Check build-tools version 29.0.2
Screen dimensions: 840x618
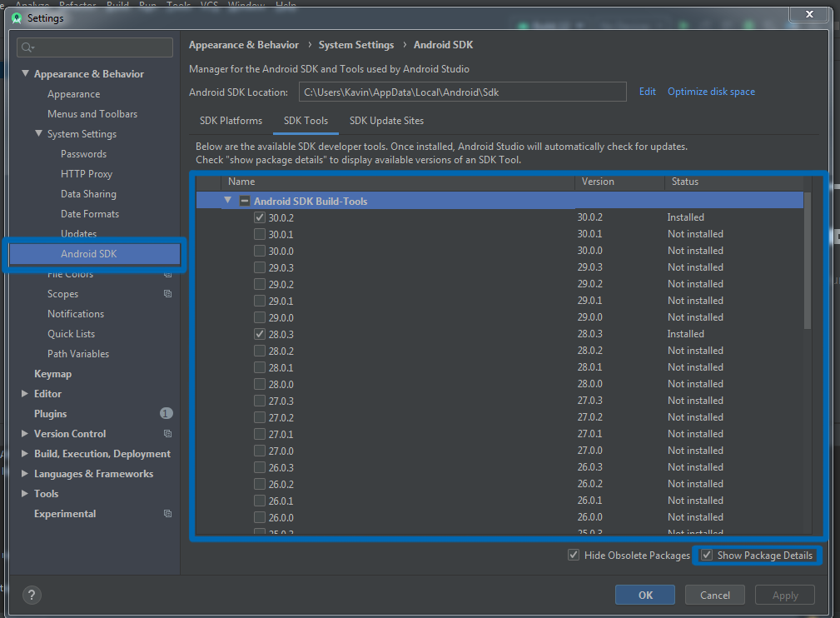coord(260,284)
